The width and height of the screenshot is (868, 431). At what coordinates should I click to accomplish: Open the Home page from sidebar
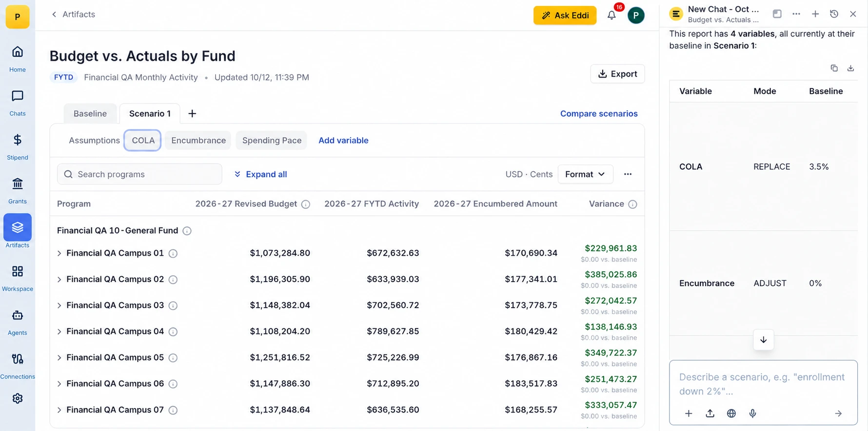18,59
